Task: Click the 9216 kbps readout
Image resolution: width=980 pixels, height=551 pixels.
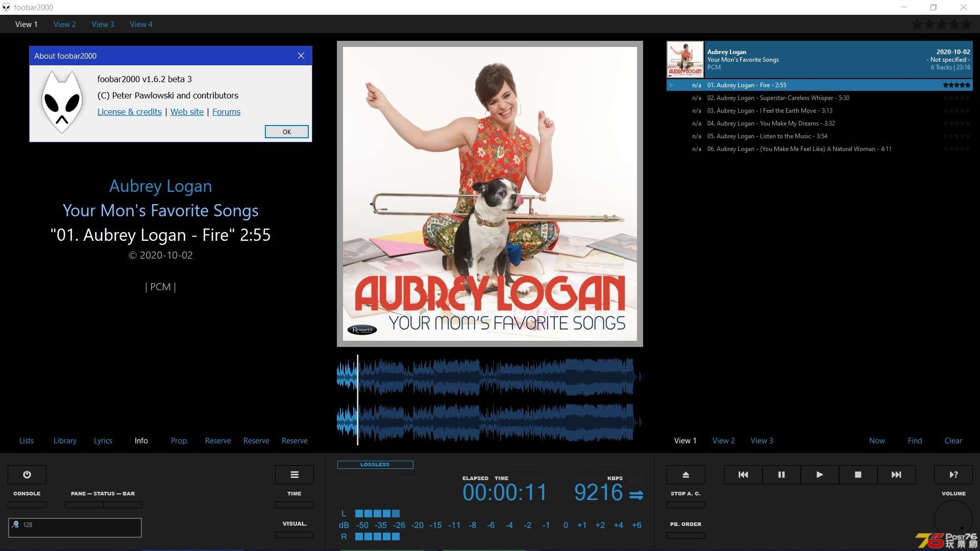Action: (598, 492)
